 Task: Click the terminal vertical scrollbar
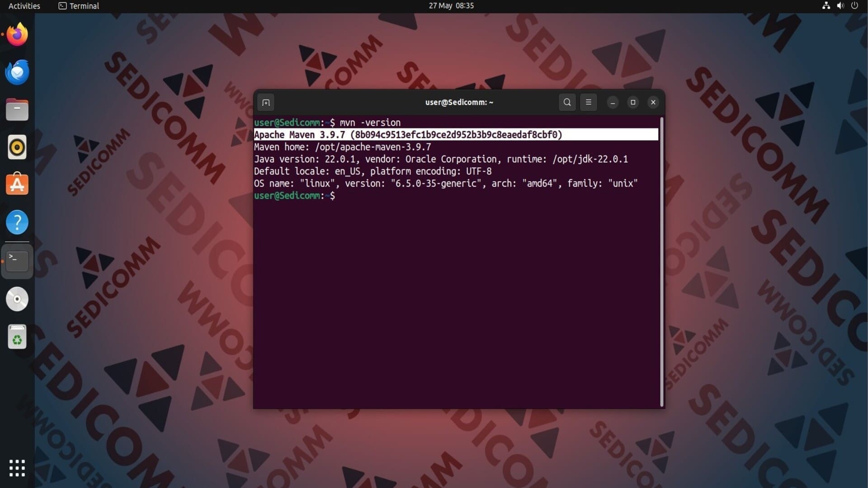[662, 262]
